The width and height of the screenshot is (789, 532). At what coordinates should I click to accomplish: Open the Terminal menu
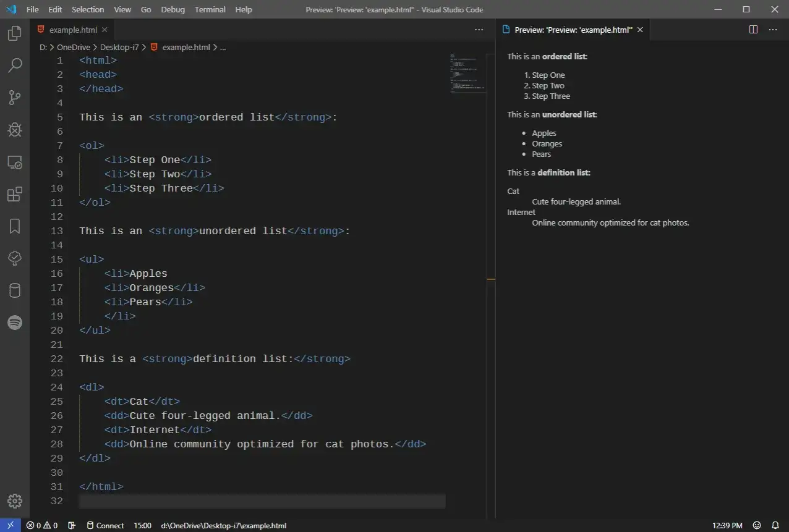click(210, 9)
